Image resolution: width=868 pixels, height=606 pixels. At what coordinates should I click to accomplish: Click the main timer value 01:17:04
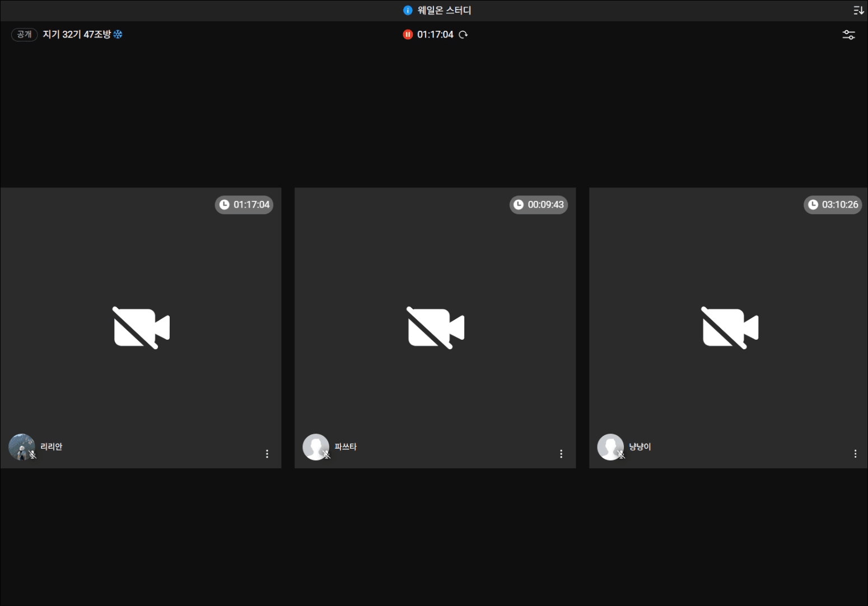[435, 35]
